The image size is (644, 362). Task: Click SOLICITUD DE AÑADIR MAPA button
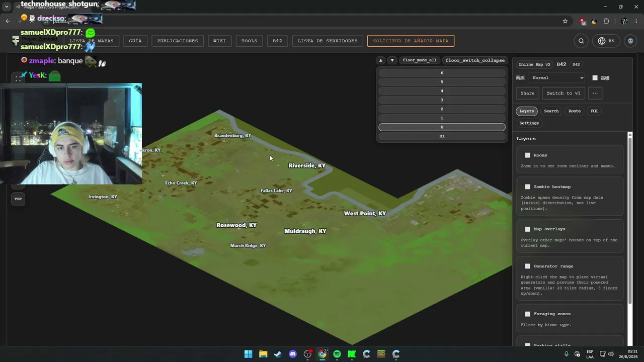click(x=411, y=41)
